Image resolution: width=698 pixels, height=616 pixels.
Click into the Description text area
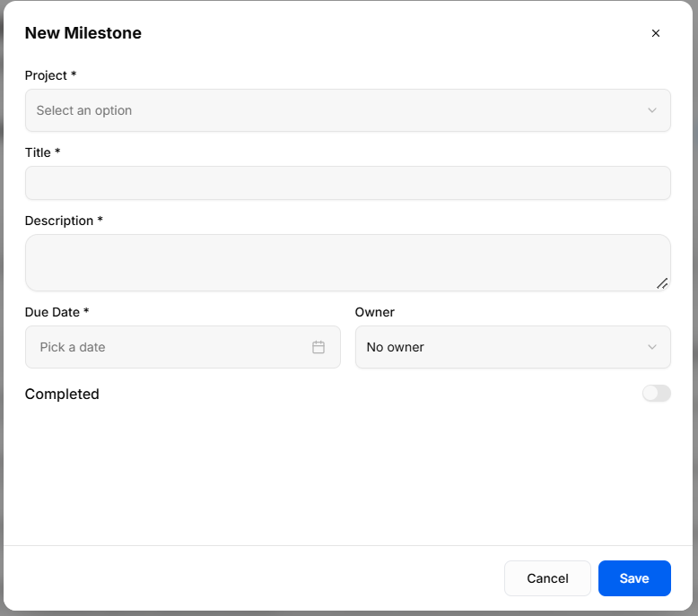(348, 263)
